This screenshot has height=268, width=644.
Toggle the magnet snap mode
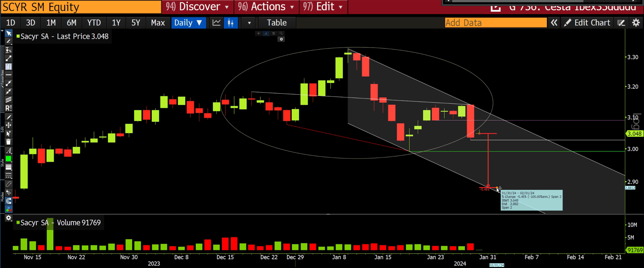coord(9,201)
